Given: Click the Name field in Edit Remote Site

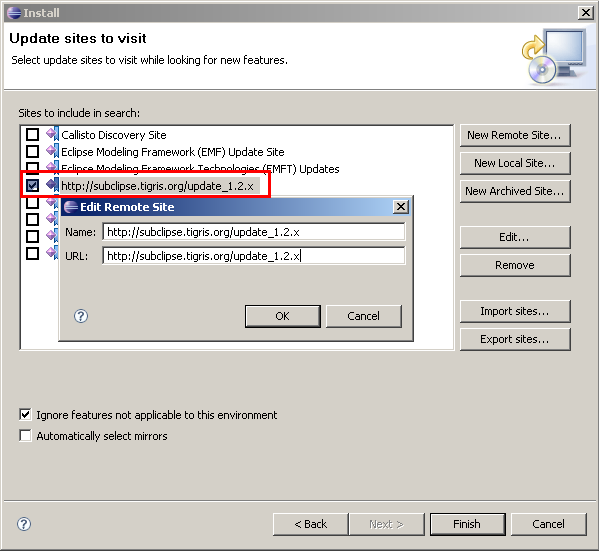Looking at the screenshot, I should [254, 232].
